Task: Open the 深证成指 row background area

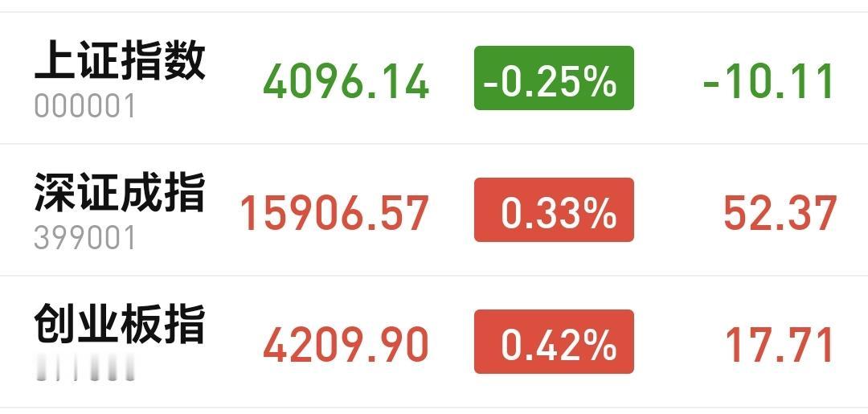Action: click(x=434, y=210)
